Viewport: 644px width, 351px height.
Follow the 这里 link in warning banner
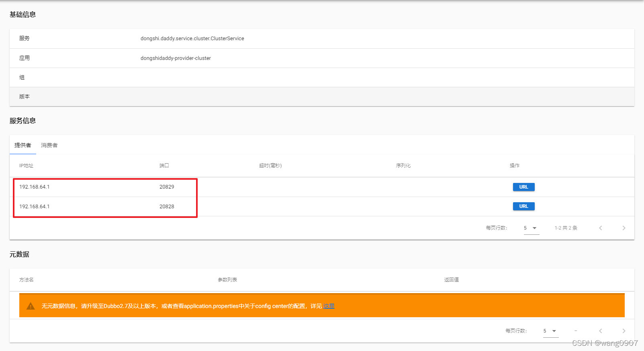point(329,306)
